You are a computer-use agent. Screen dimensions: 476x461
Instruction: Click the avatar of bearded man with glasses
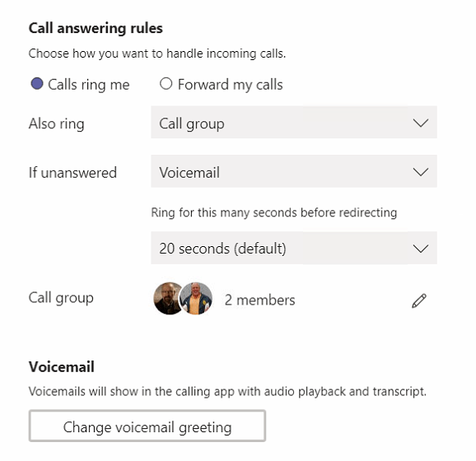pyautogui.click(x=167, y=298)
